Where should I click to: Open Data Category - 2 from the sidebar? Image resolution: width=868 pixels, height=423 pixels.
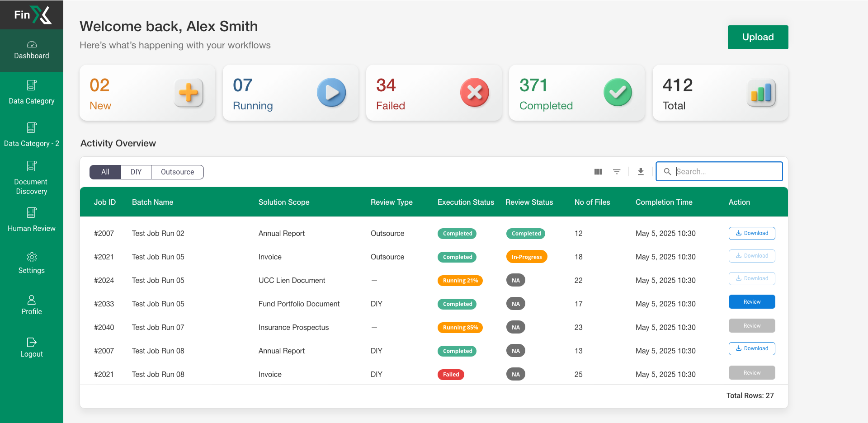(x=31, y=135)
